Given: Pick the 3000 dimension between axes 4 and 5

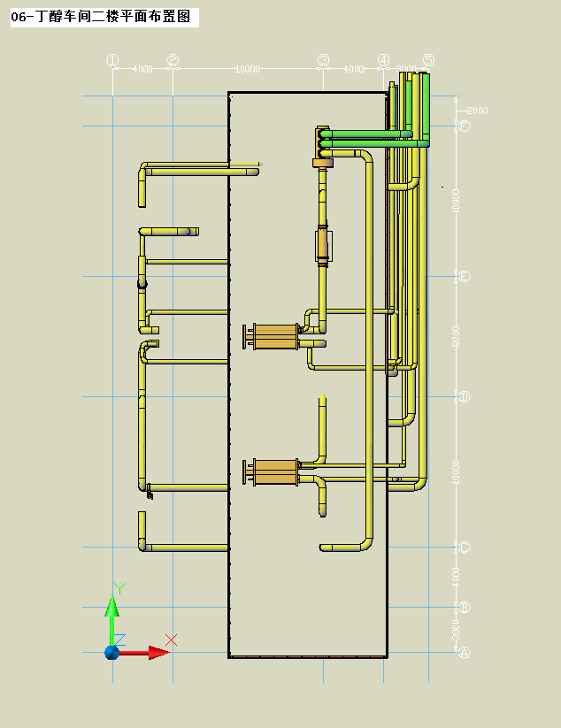Looking at the screenshot, I should tap(406, 69).
